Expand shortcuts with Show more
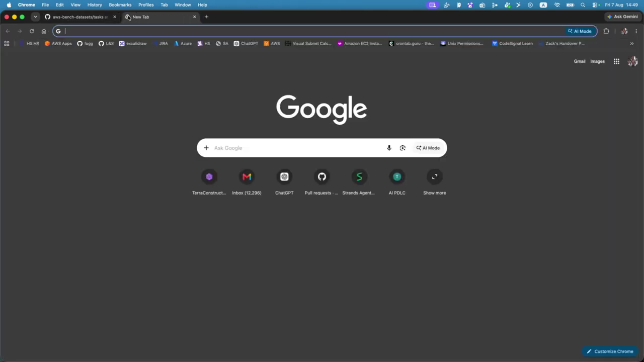Image resolution: width=644 pixels, height=362 pixels. pyautogui.click(x=435, y=183)
